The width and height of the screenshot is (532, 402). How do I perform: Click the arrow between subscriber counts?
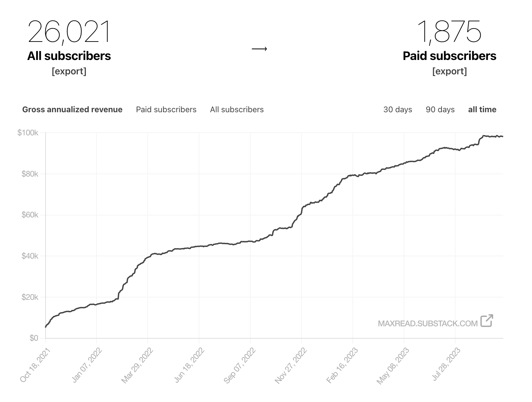pyautogui.click(x=260, y=49)
